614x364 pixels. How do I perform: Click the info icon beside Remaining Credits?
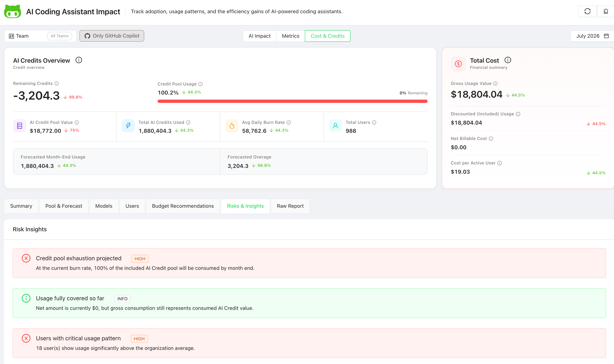point(57,84)
